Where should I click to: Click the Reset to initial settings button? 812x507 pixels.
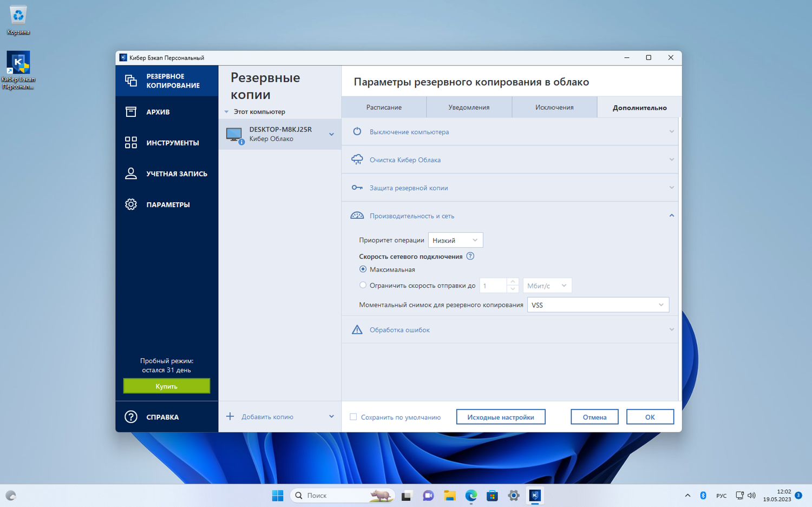click(501, 417)
